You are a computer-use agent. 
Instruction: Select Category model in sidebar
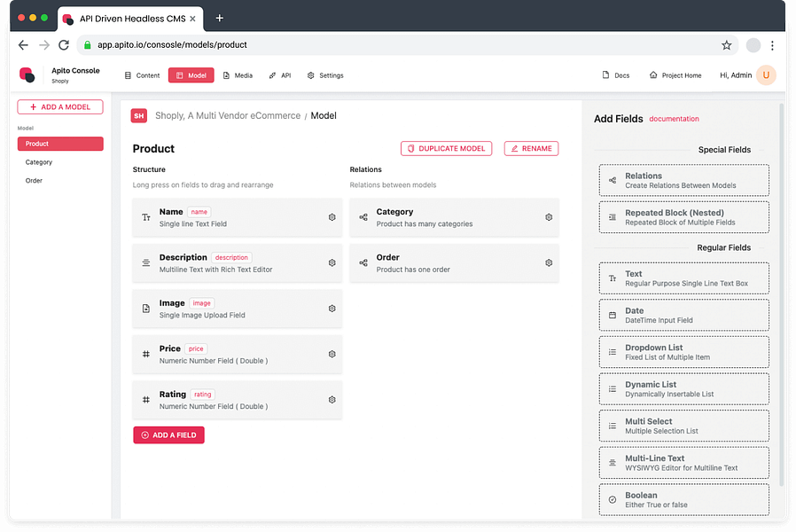pos(39,162)
